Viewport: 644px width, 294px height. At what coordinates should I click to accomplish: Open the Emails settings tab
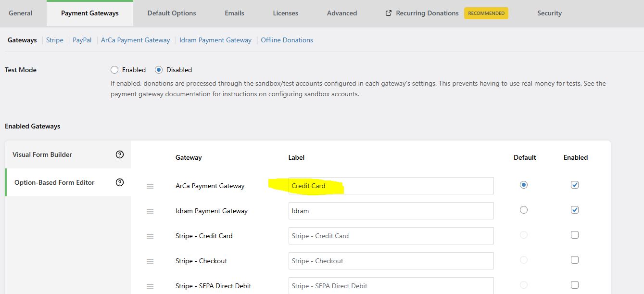pos(234,13)
